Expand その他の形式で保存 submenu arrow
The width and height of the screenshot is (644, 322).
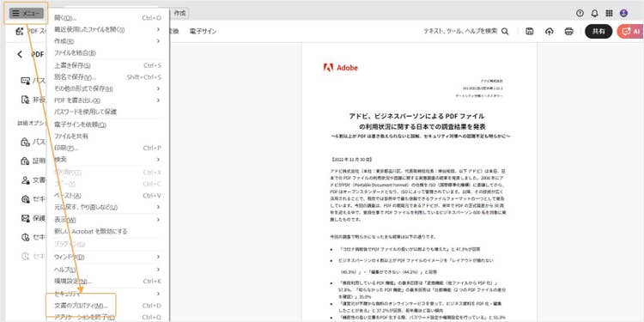point(159,88)
